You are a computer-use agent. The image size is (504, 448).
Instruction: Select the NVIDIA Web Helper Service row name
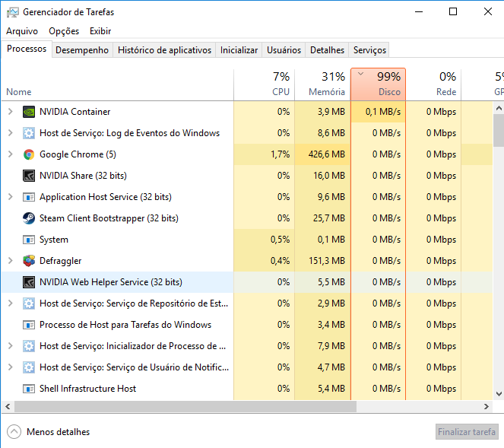111,282
